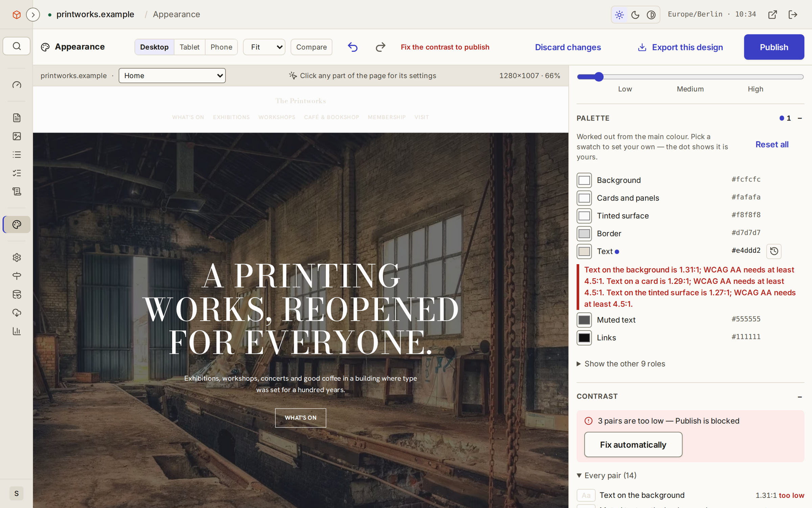The height and width of the screenshot is (508, 812).
Task: Expand the sidebar with the chevron button
Action: [x=33, y=15]
